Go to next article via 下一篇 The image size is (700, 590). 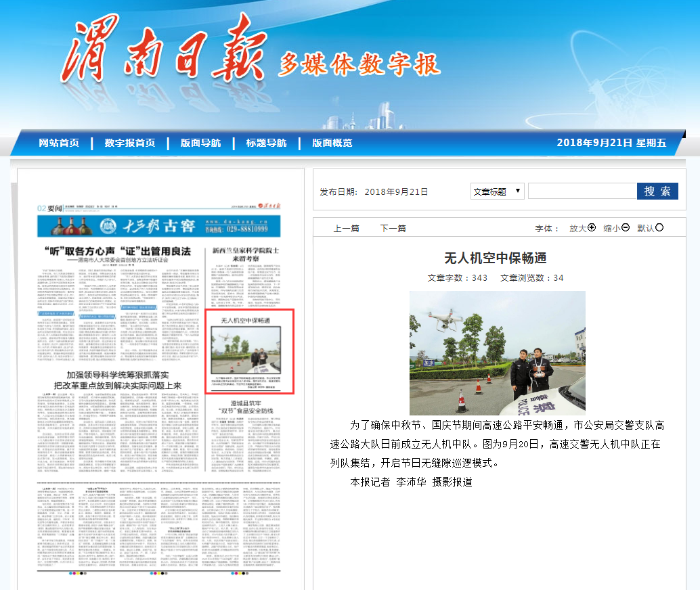click(x=393, y=229)
